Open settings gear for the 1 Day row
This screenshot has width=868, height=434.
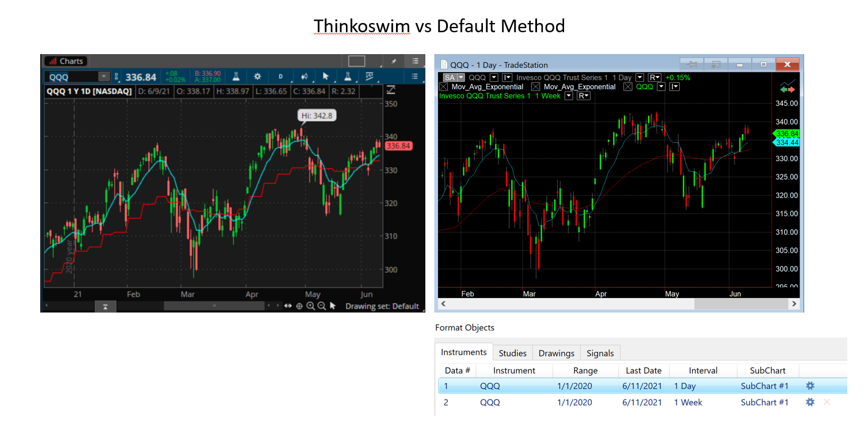[810, 386]
